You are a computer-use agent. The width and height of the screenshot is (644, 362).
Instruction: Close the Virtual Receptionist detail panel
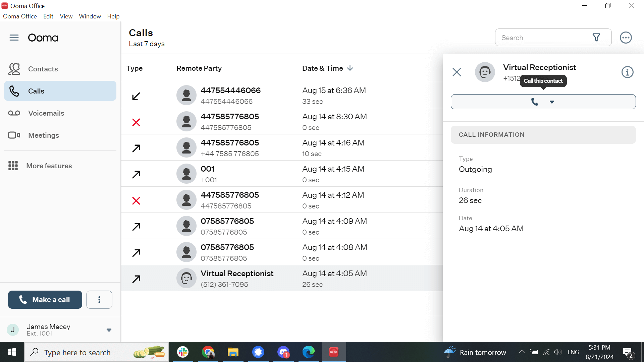(x=457, y=72)
